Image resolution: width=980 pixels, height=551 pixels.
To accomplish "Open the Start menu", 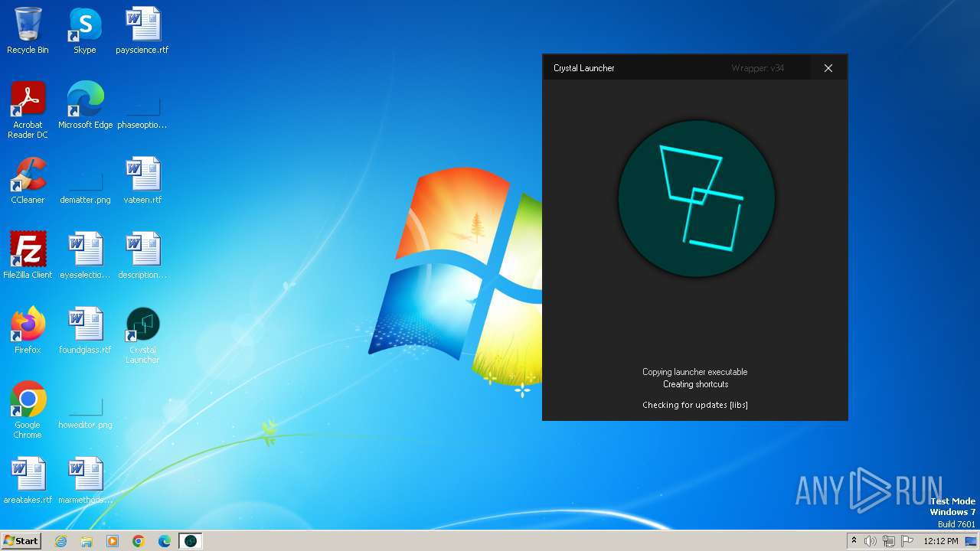I will point(21,541).
